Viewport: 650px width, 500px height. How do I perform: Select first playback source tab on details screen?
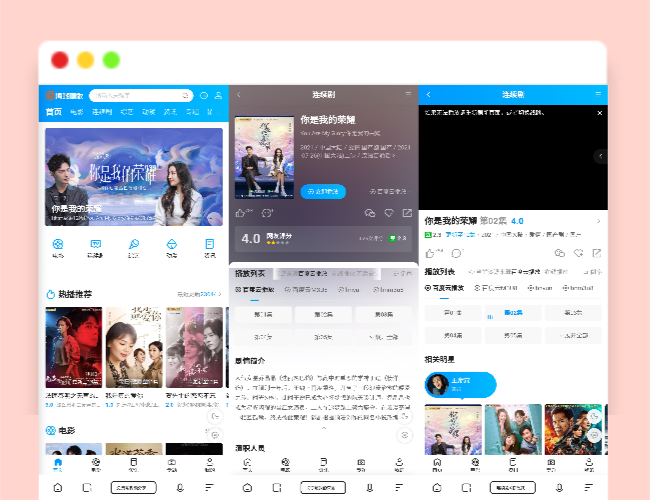pyautogui.click(x=255, y=290)
